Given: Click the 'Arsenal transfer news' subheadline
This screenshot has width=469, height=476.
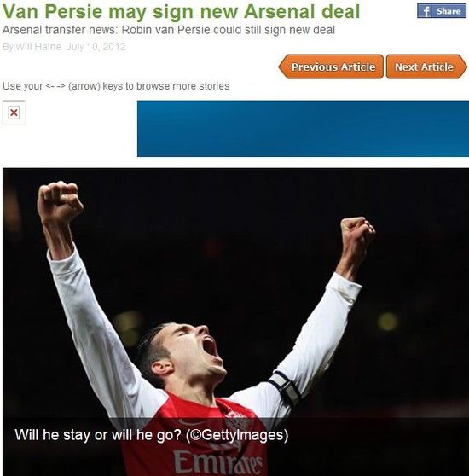Looking at the screenshot, I should 169,30.
